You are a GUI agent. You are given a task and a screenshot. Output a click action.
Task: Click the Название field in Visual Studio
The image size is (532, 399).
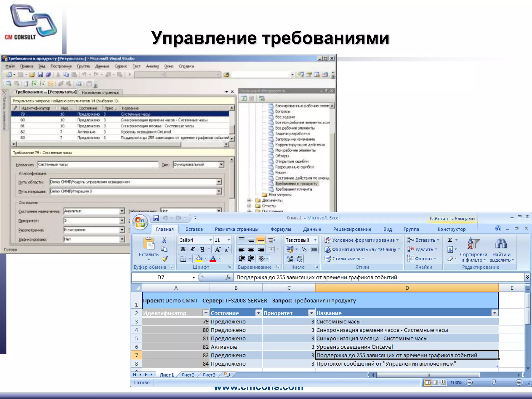(x=98, y=164)
